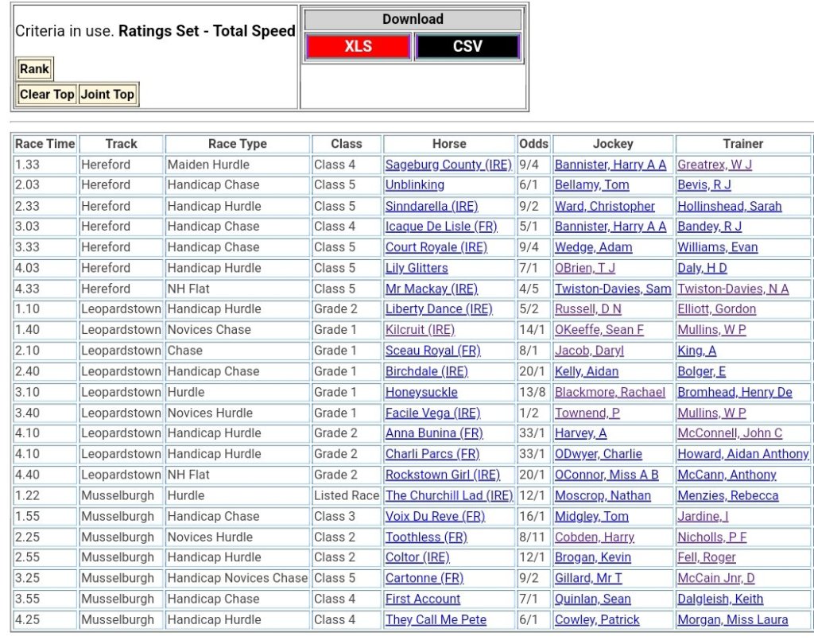Select trainer Bromhead, Henry De
The height and width of the screenshot is (644, 814).
click(x=735, y=392)
